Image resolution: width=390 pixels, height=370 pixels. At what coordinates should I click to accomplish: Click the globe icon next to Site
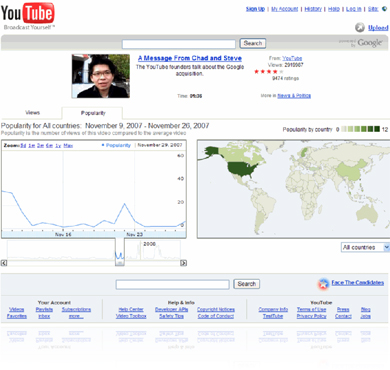tap(384, 9)
